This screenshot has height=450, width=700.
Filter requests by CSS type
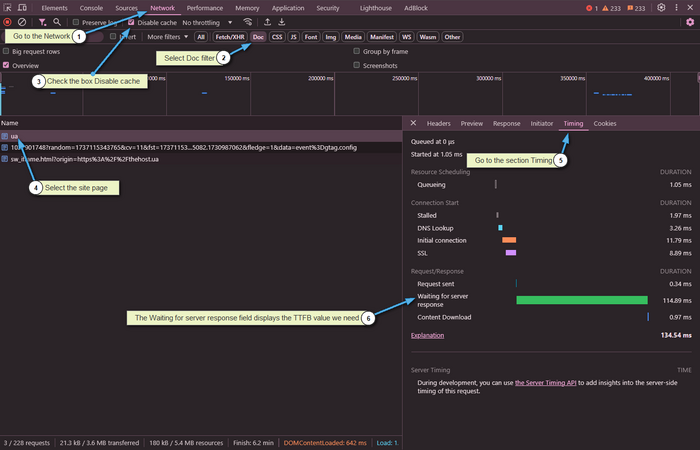click(x=277, y=37)
